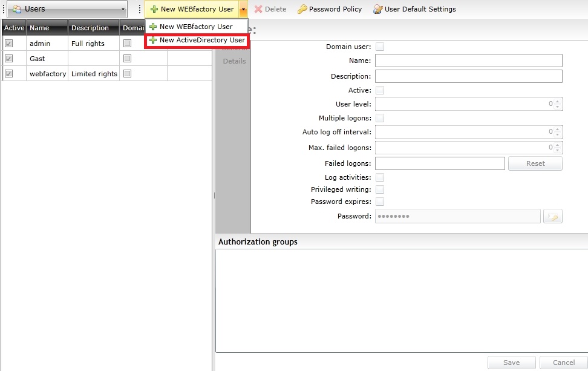Click the Users group icon

click(x=16, y=9)
